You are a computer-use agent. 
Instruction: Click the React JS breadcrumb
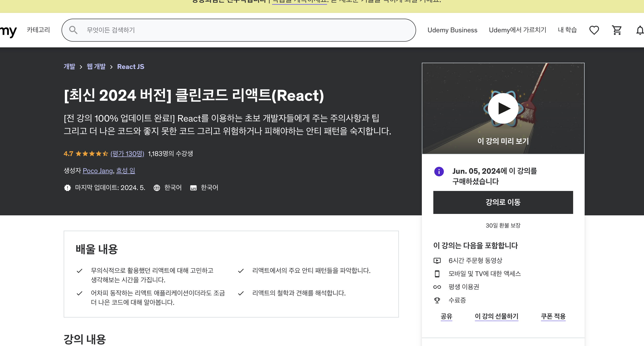tap(131, 67)
